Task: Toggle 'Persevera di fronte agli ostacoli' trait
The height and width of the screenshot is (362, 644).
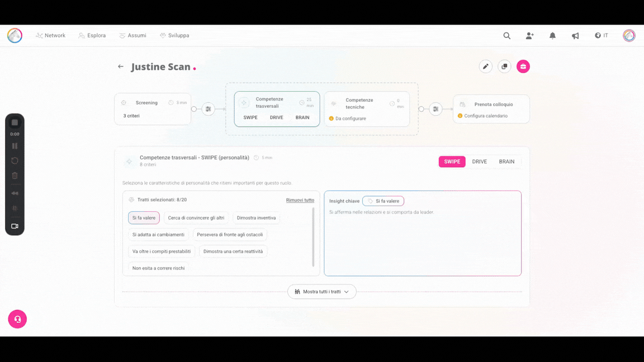Action: click(x=230, y=235)
